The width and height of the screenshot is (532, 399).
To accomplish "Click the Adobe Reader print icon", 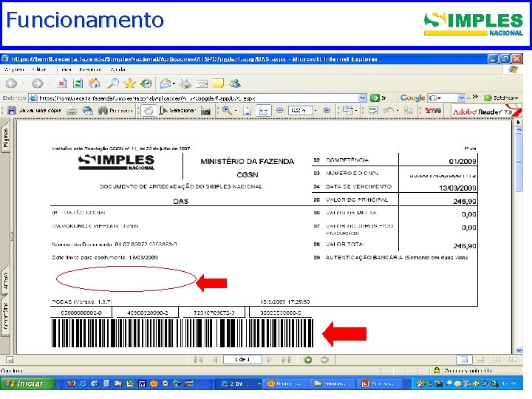I will (71, 111).
